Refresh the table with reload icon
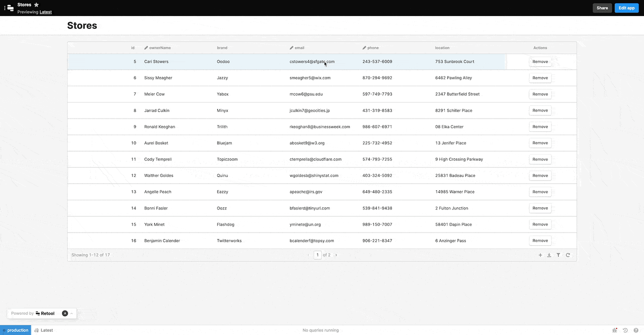 click(x=568, y=255)
